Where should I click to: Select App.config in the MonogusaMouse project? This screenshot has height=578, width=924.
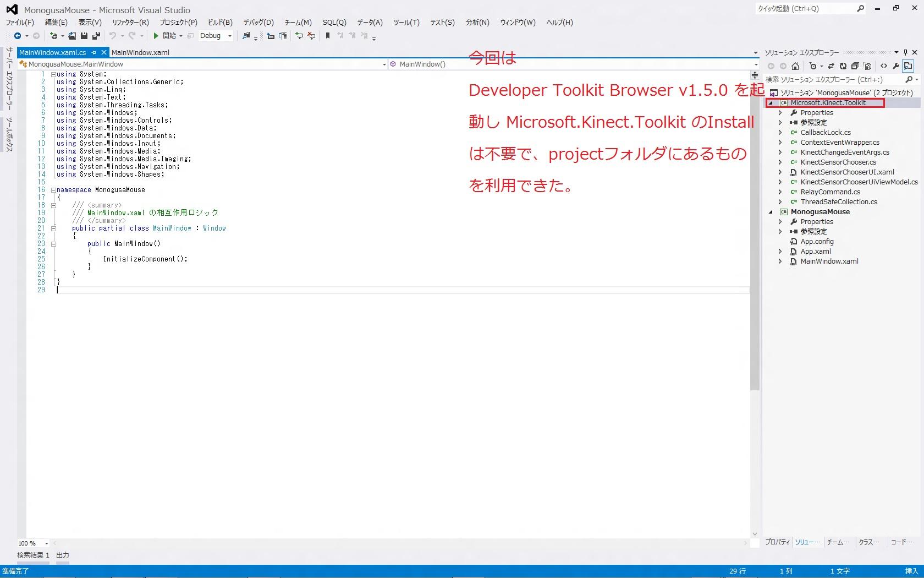[817, 242]
